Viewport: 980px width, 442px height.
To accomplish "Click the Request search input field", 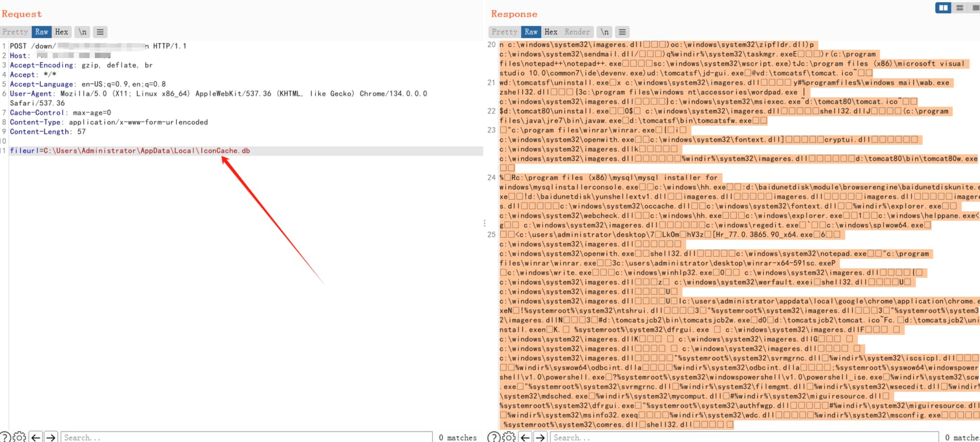I will tap(245, 437).
